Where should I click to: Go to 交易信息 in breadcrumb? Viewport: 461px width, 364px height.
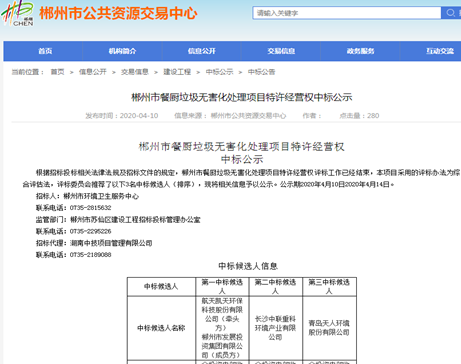pos(135,72)
